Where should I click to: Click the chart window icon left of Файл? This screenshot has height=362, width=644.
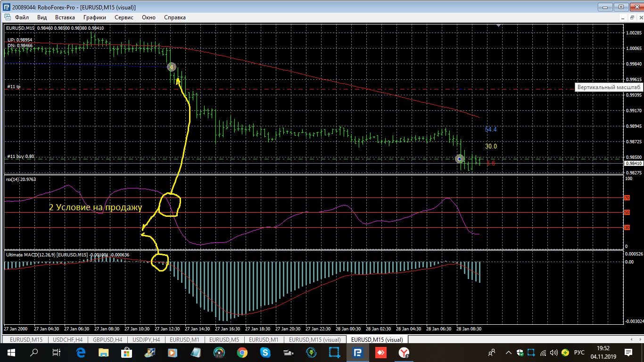(7, 17)
